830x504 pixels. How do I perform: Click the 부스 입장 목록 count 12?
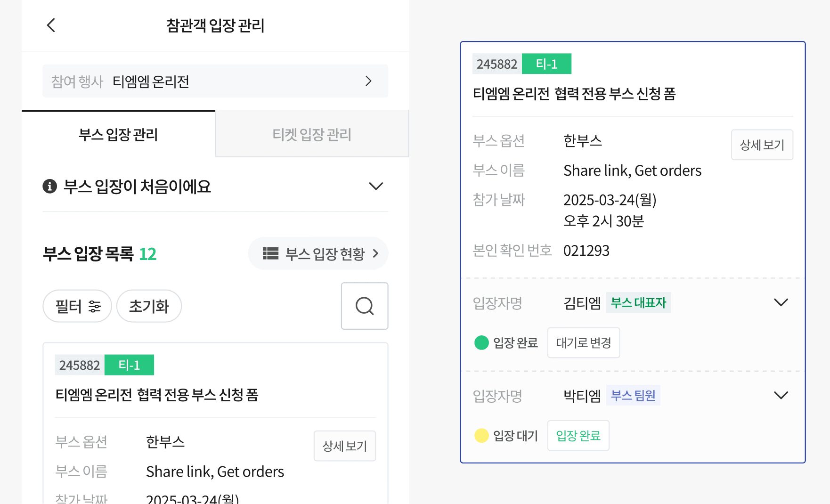(147, 254)
